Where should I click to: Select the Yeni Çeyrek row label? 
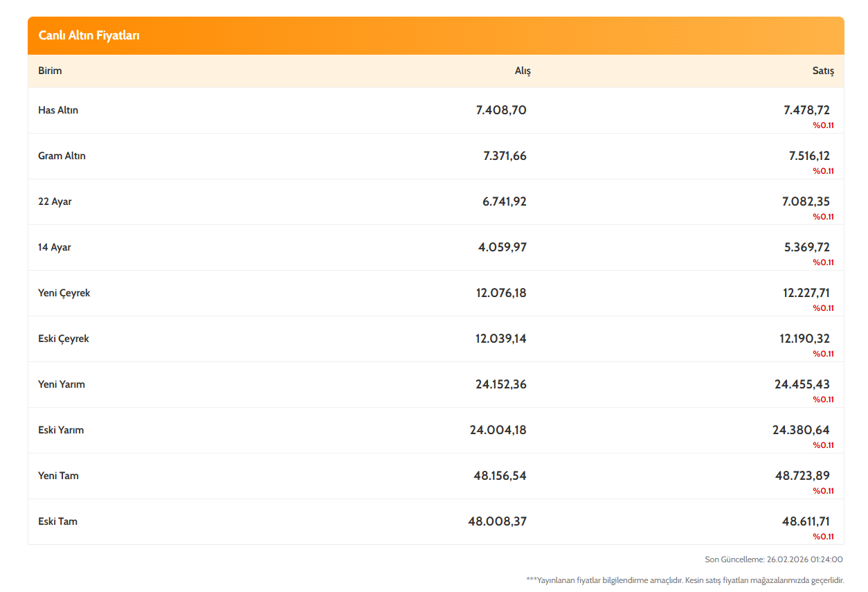pos(64,293)
